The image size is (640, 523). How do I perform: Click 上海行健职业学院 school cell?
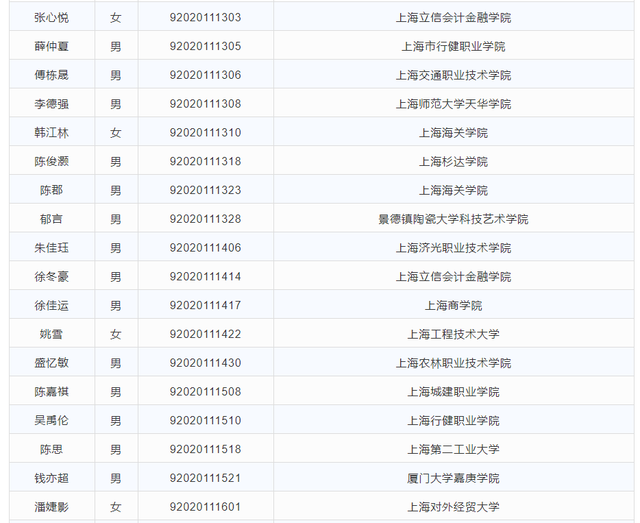453,421
